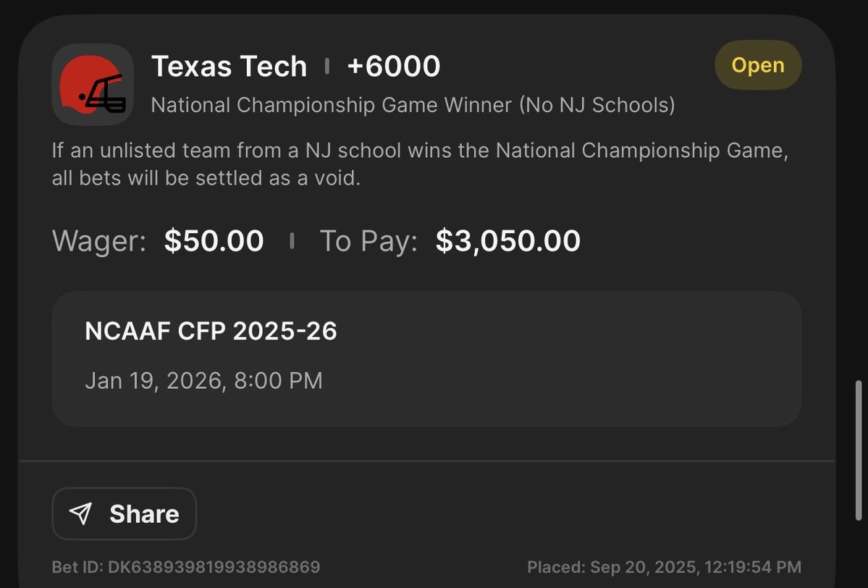Click the +6000 odds value
Screen dimensions: 868x588
394,66
